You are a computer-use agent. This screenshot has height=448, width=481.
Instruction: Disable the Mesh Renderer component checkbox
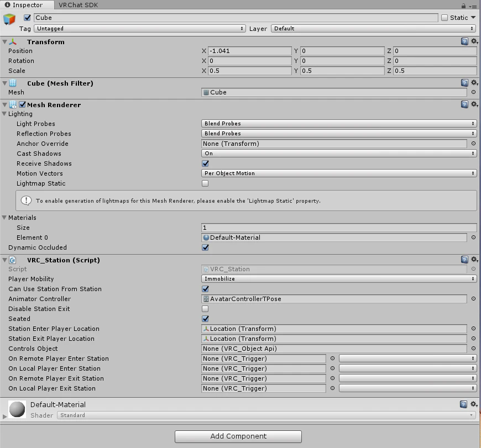pyautogui.click(x=22, y=104)
